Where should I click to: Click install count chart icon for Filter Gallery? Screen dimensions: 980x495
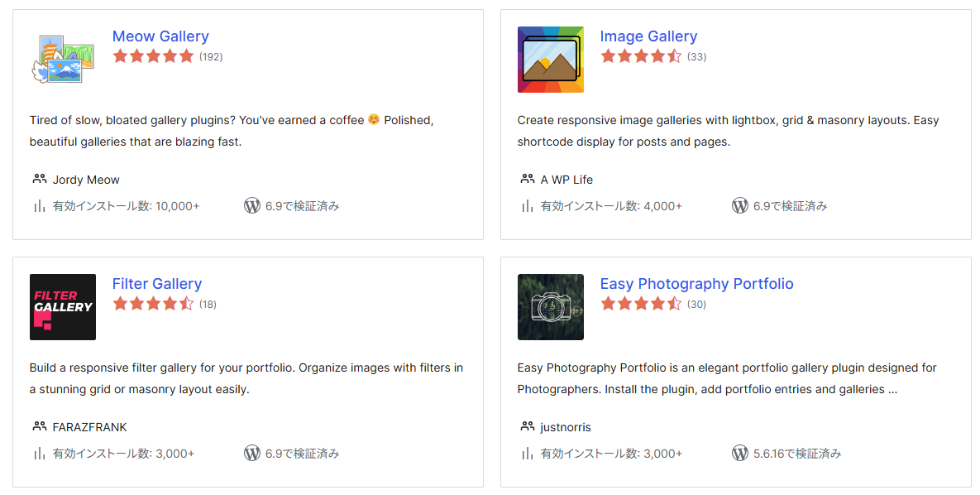click(39, 454)
